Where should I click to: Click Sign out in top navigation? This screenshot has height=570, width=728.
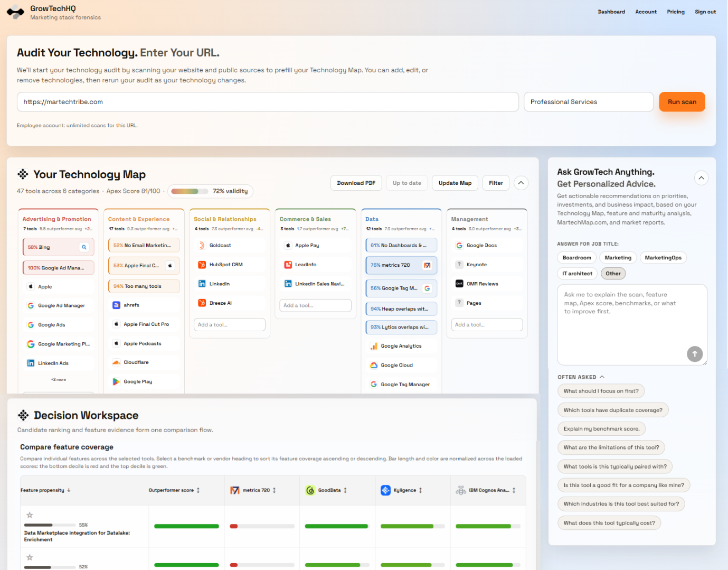(705, 12)
